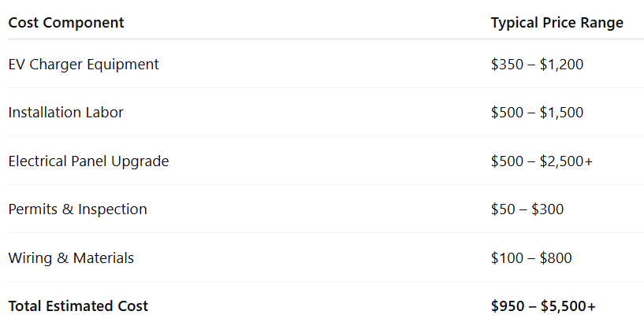Click the $800 wiring maximum price
Viewport: 644px width, 326px height.
coord(556,258)
